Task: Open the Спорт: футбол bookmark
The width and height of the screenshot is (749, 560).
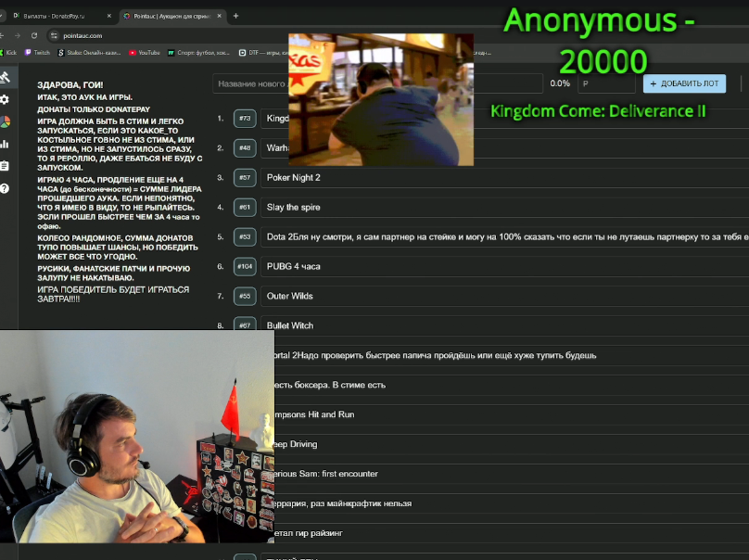Action: click(198, 53)
